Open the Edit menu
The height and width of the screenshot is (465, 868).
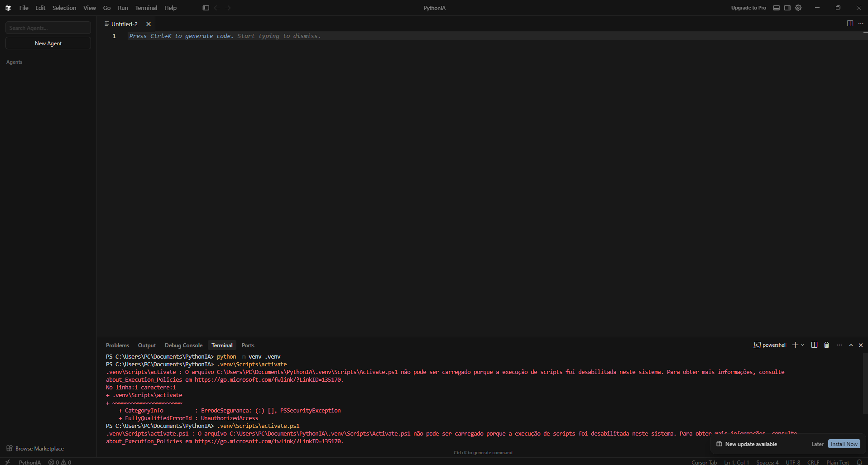40,8
